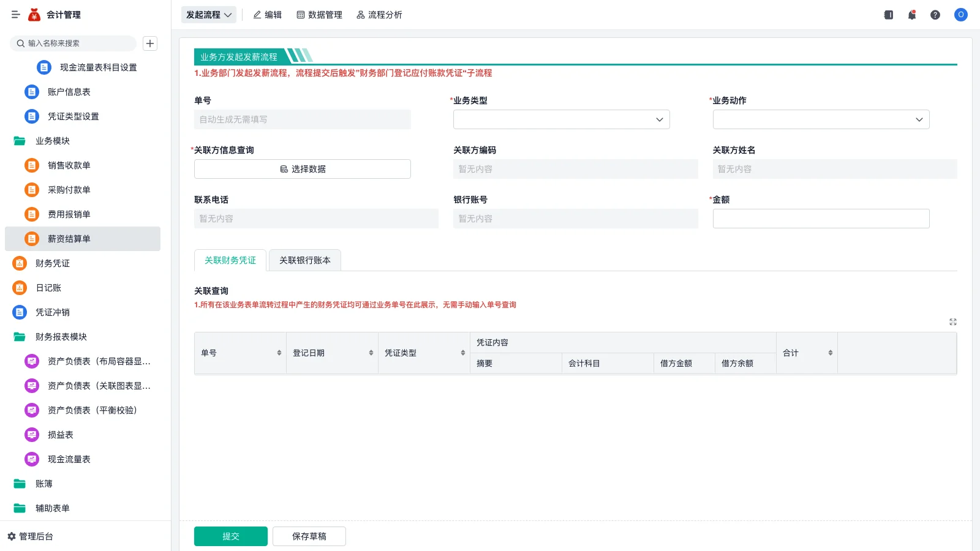The image size is (980, 551).
Task: Open the user avatar menu
Action: [x=961, y=15]
